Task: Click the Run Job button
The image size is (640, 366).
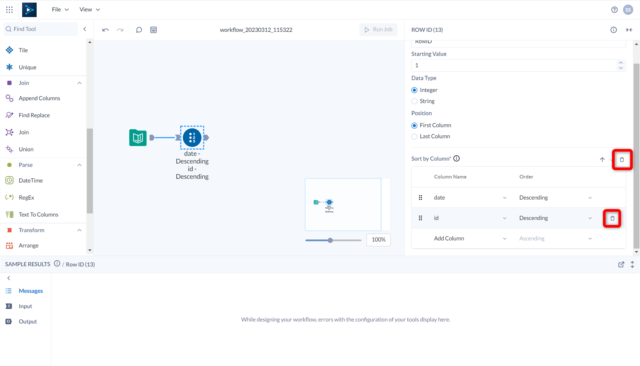Action: point(378,29)
